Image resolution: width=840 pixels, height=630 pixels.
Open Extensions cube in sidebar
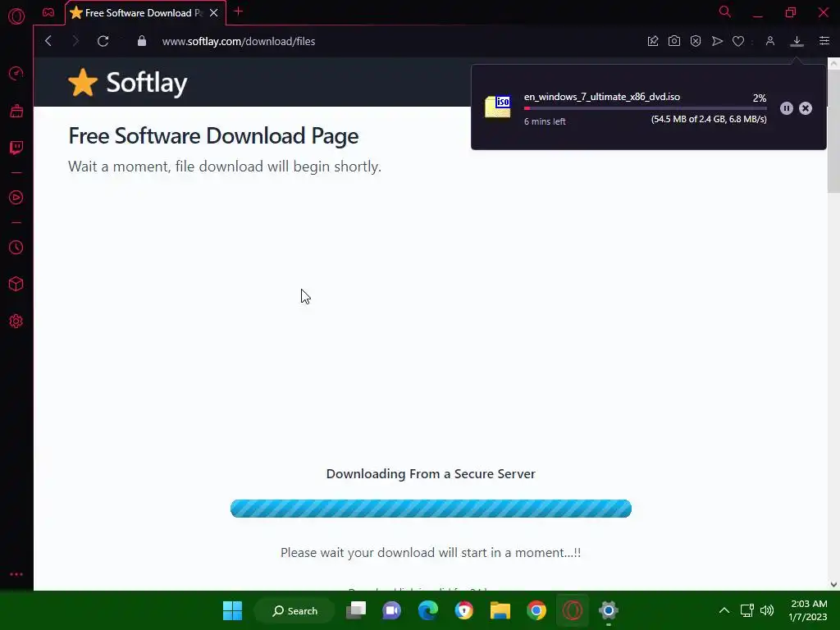[16, 284]
